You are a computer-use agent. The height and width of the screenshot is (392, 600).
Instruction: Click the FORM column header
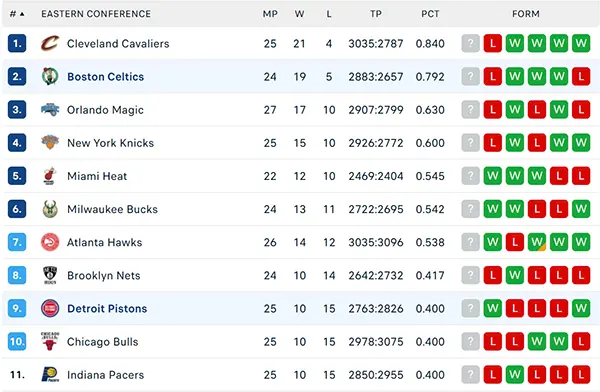coord(526,14)
